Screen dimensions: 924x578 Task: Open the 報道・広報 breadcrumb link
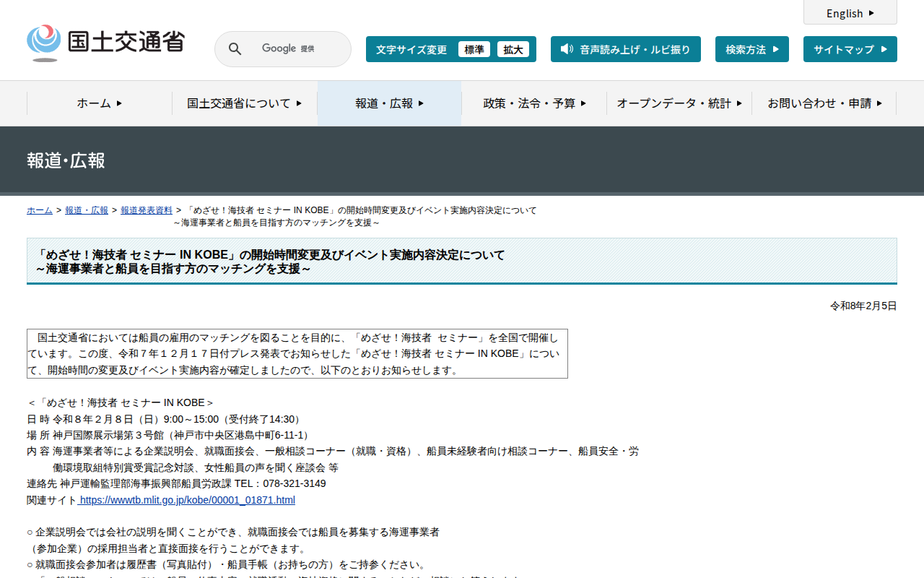(x=87, y=210)
